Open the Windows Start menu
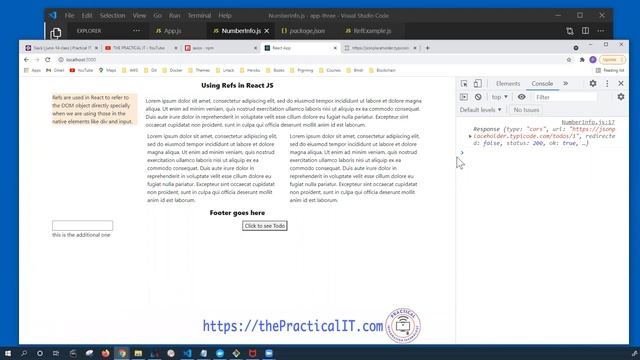 [8, 353]
